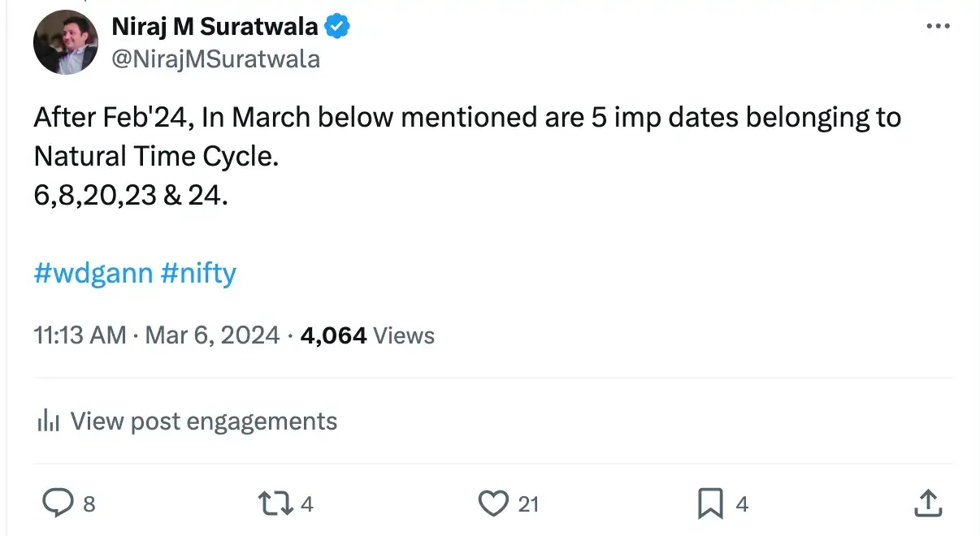This screenshot has width=980, height=536.
Task: Click the reply speech bubble icon
Action: tap(58, 504)
